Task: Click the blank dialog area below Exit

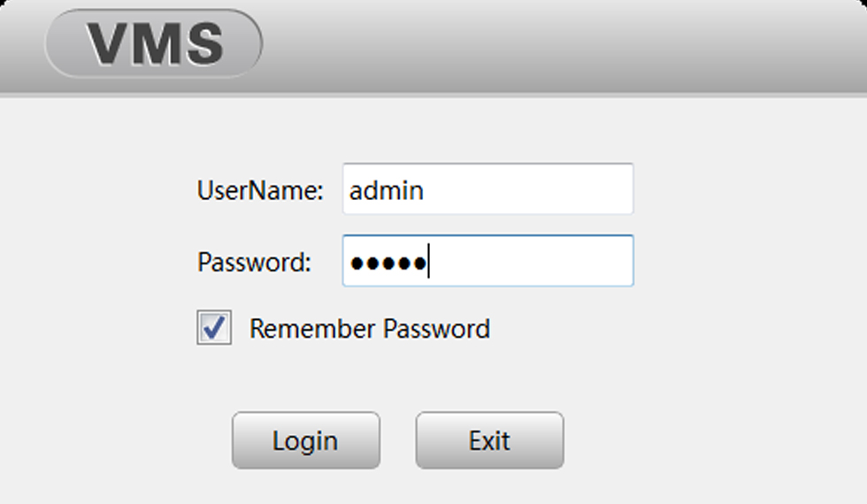Action: [490, 487]
